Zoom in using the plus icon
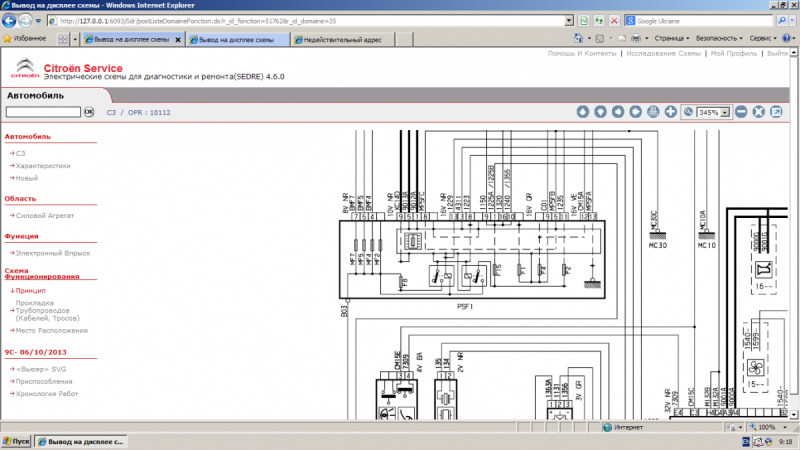The width and height of the screenshot is (800, 450). click(x=671, y=112)
